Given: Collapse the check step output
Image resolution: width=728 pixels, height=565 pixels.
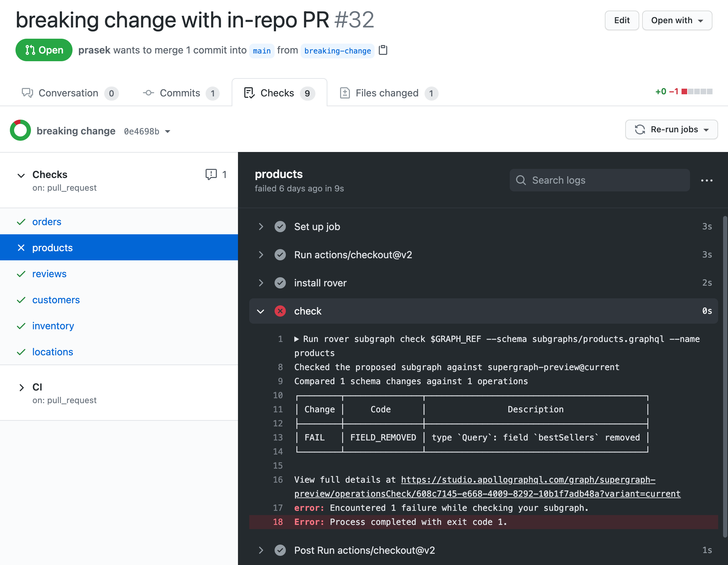Looking at the screenshot, I should tap(261, 311).
